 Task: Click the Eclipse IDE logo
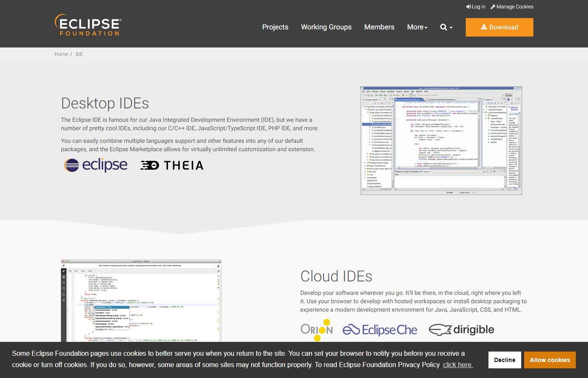coord(96,165)
